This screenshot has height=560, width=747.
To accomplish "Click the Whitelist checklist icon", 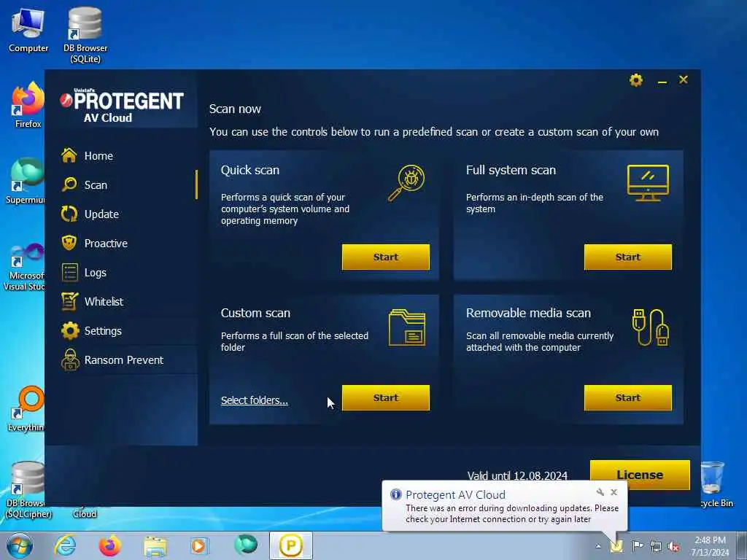I will coord(69,301).
